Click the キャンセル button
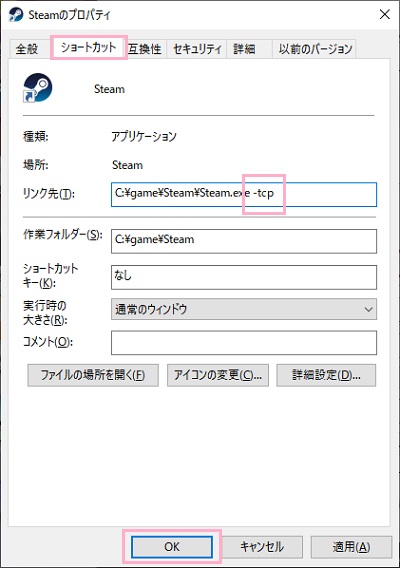The height and width of the screenshot is (568, 400). tap(262, 547)
